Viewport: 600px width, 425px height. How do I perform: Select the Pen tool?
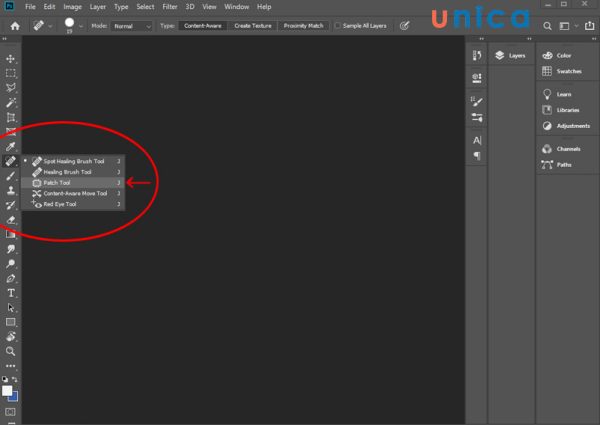(x=10, y=278)
